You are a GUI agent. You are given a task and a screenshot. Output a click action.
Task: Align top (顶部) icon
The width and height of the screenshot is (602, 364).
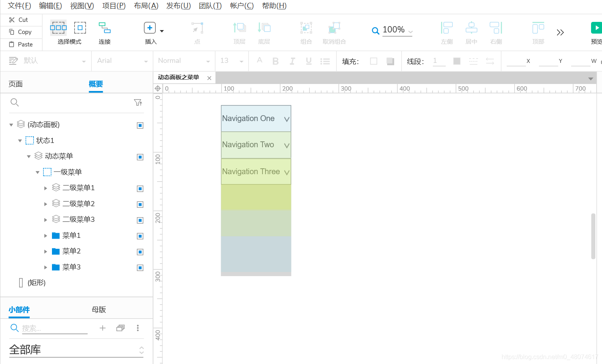(538, 28)
